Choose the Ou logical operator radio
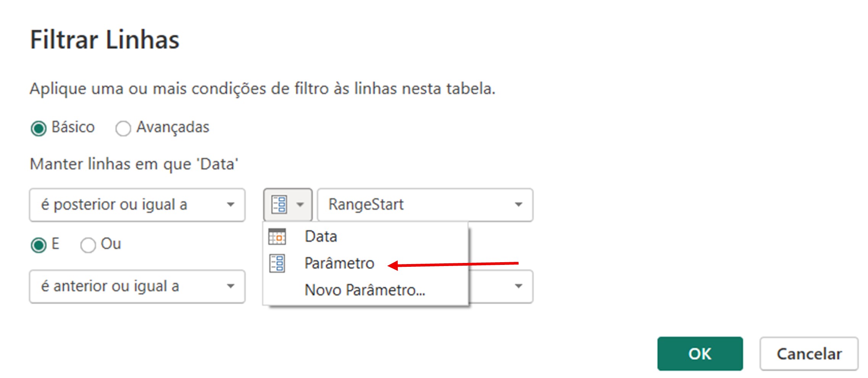 (x=88, y=245)
